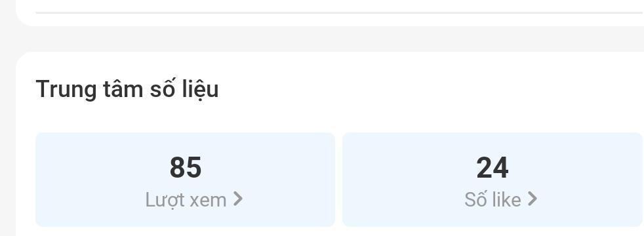Image resolution: width=644 pixels, height=236 pixels.
Task: Click the divider line in the upper card
Action: click(339, 12)
